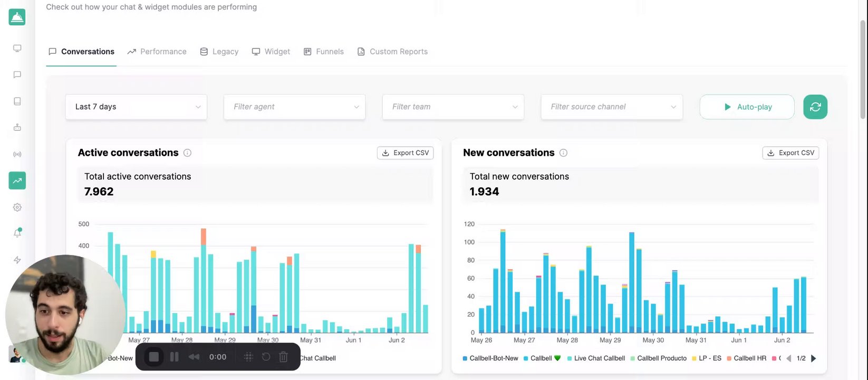Click the info icon beside Active conversations
This screenshot has width=868, height=380.
[x=187, y=153]
